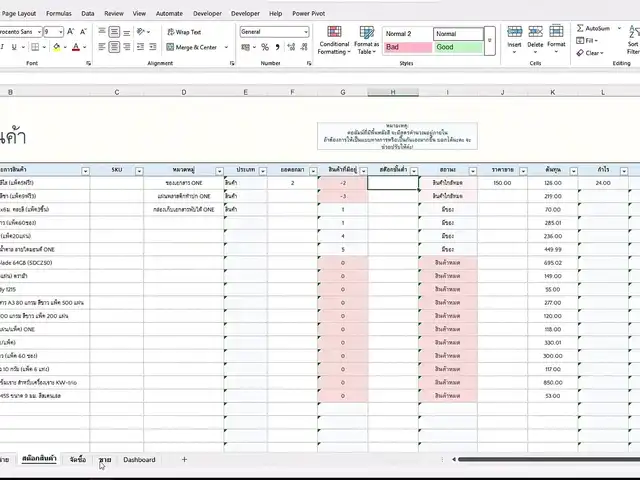
Task: Click the Font Color letter A icon
Action: point(78,47)
